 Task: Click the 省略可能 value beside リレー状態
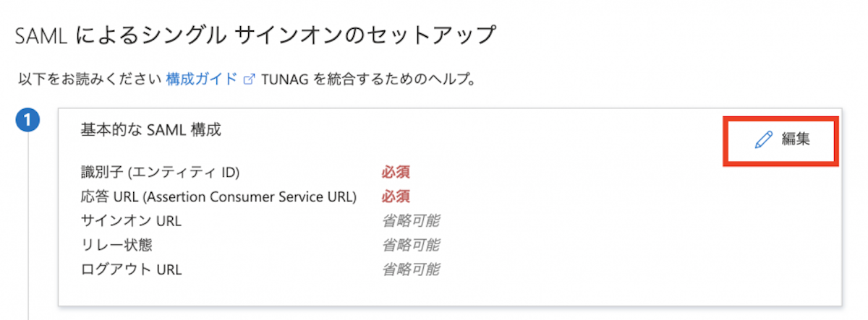coord(411,246)
